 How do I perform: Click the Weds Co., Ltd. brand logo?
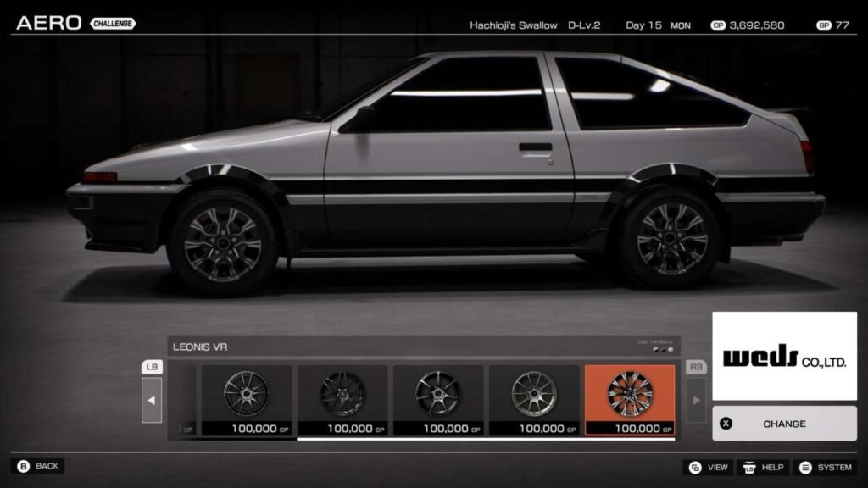click(784, 357)
